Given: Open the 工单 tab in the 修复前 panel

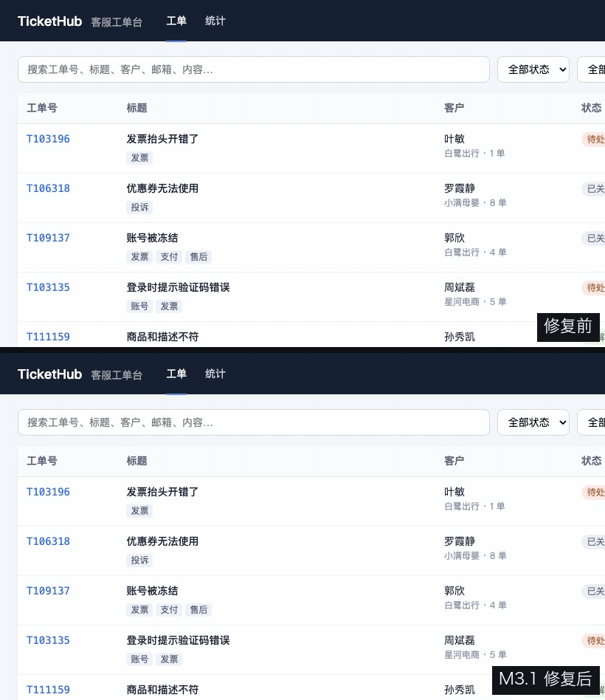Looking at the screenshot, I should point(176,21).
